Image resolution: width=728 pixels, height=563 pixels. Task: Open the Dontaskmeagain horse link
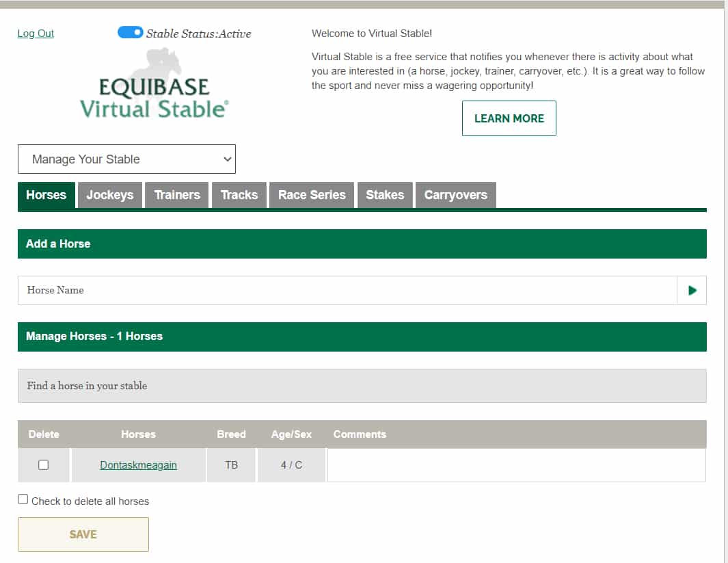tap(138, 465)
